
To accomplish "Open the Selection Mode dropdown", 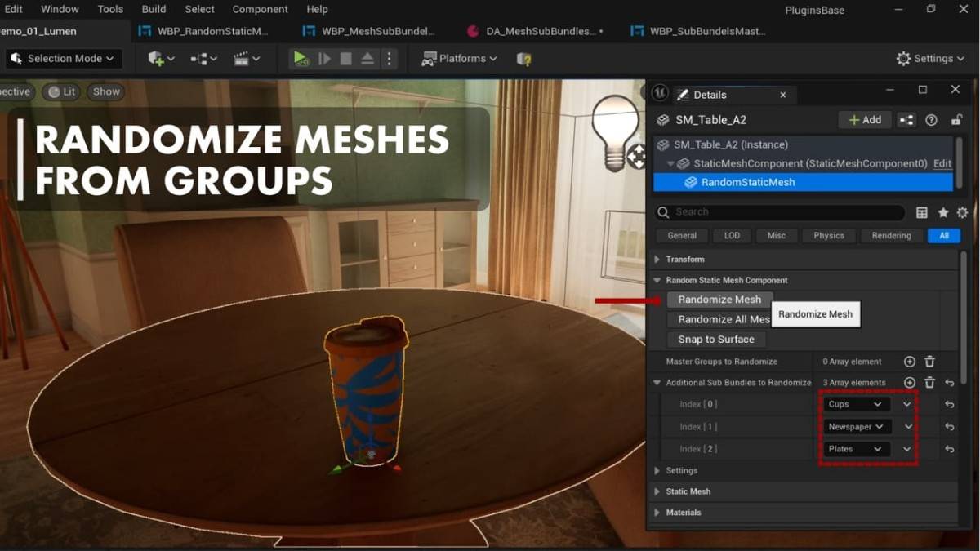I will tap(64, 59).
